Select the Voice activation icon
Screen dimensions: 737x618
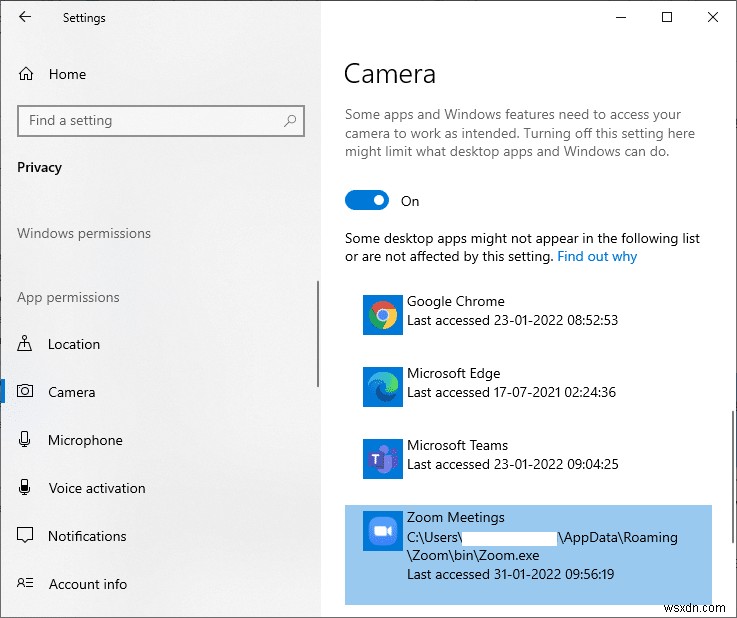24,487
